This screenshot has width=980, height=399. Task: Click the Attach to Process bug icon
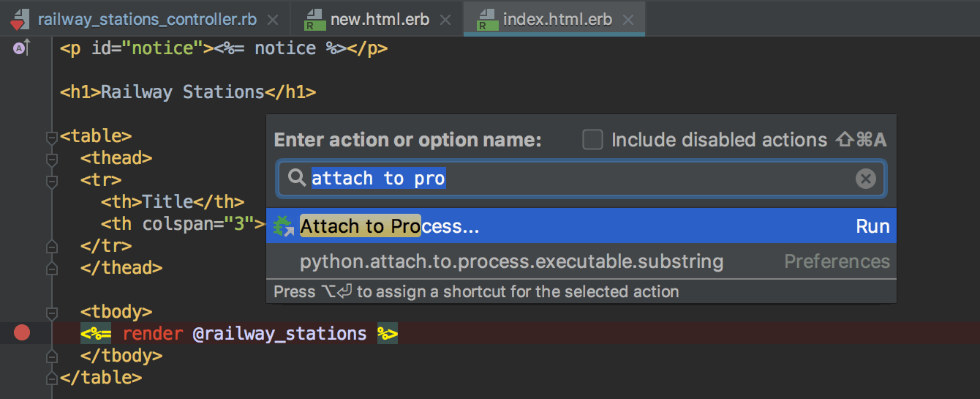284,226
